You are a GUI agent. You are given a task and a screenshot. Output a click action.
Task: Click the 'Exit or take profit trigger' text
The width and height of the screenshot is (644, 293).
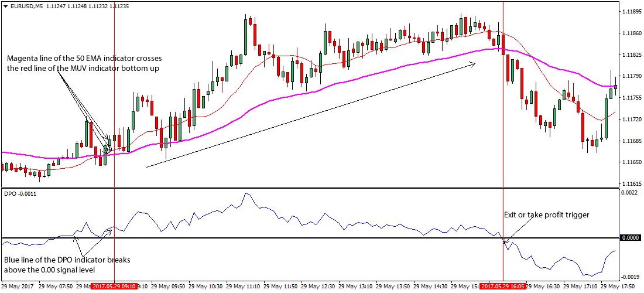[546, 215]
